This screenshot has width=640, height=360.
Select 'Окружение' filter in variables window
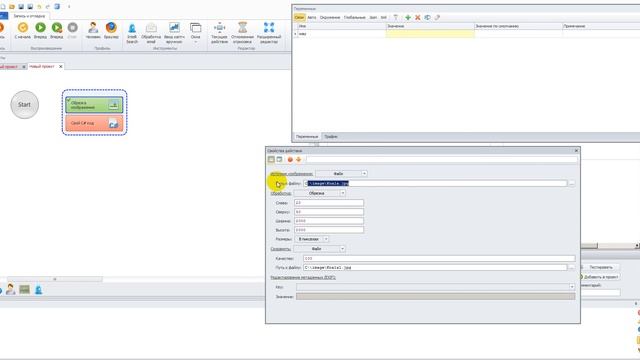pyautogui.click(x=330, y=18)
